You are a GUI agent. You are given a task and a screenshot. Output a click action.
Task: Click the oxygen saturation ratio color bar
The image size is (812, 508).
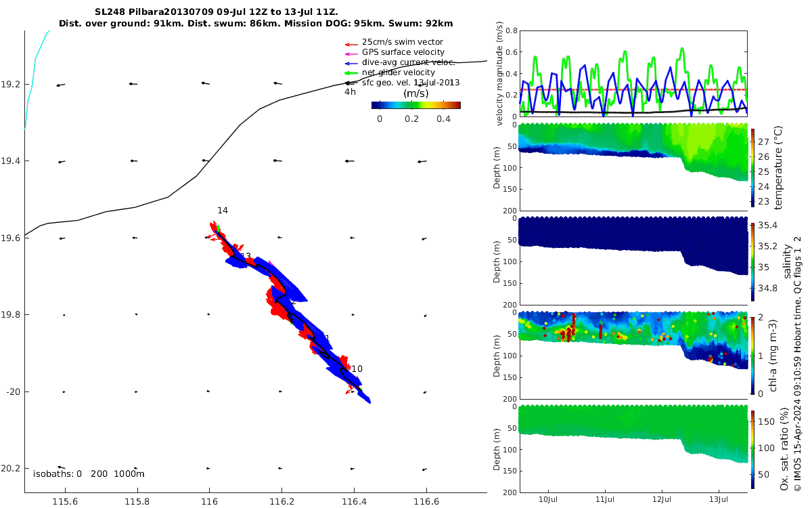click(753, 448)
